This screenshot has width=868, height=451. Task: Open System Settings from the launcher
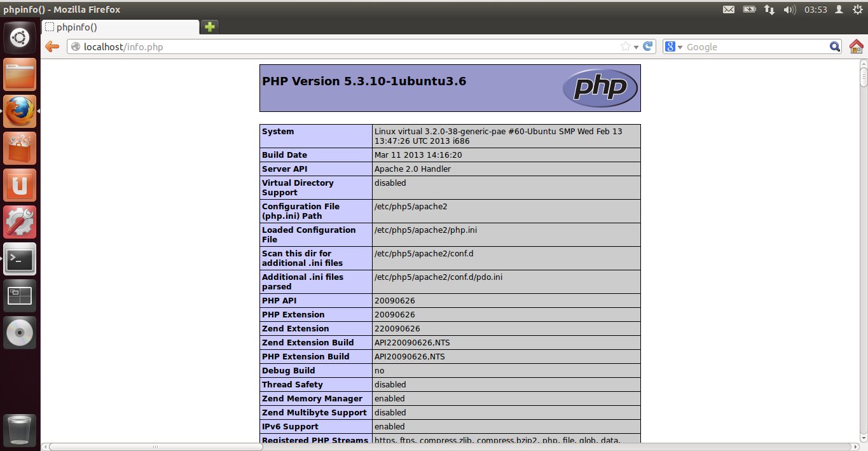tap(20, 223)
